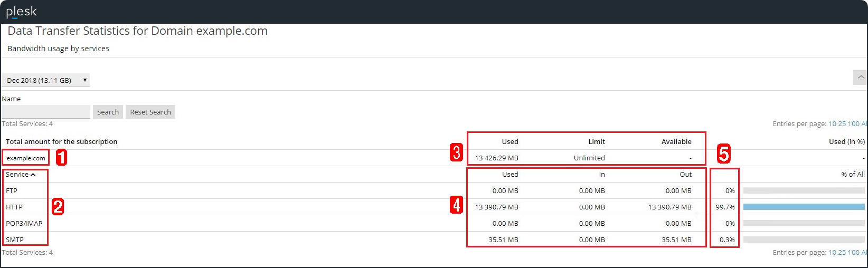Sort services by Out column header
This screenshot has height=268, width=868.
pyautogui.click(x=685, y=175)
